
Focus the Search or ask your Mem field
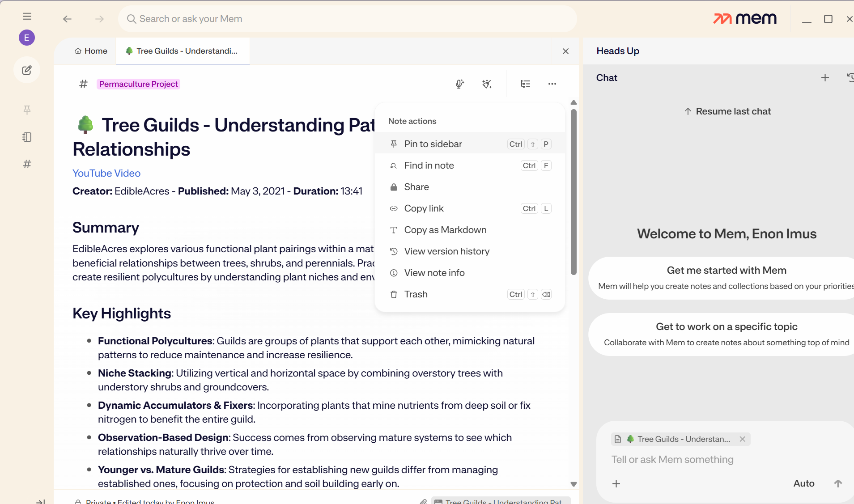point(347,19)
